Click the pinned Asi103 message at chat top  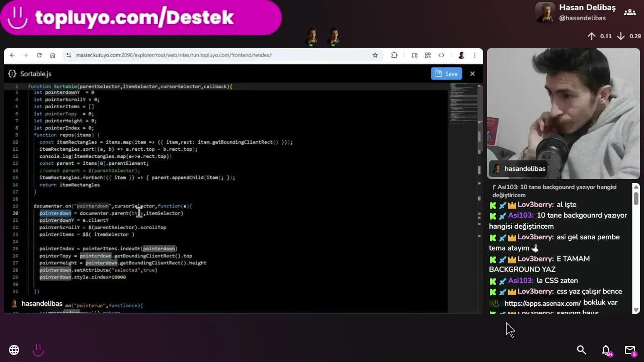point(558,191)
